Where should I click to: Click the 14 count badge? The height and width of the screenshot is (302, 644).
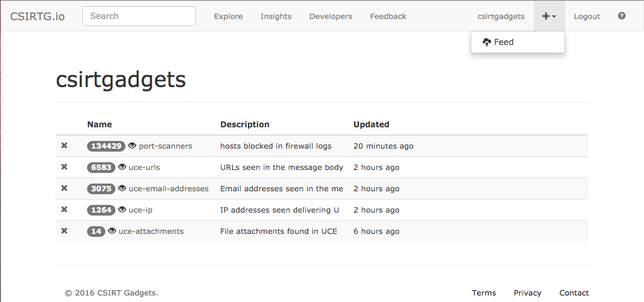click(x=96, y=232)
